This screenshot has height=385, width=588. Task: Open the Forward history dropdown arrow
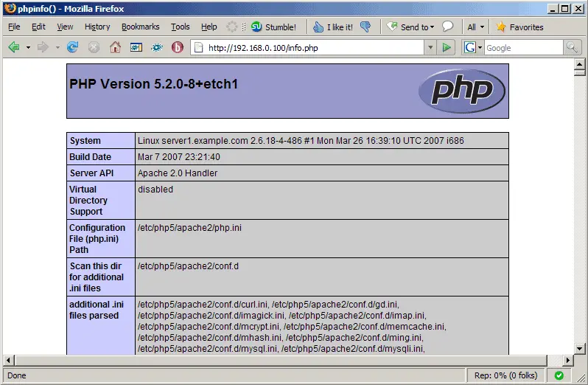(x=57, y=48)
